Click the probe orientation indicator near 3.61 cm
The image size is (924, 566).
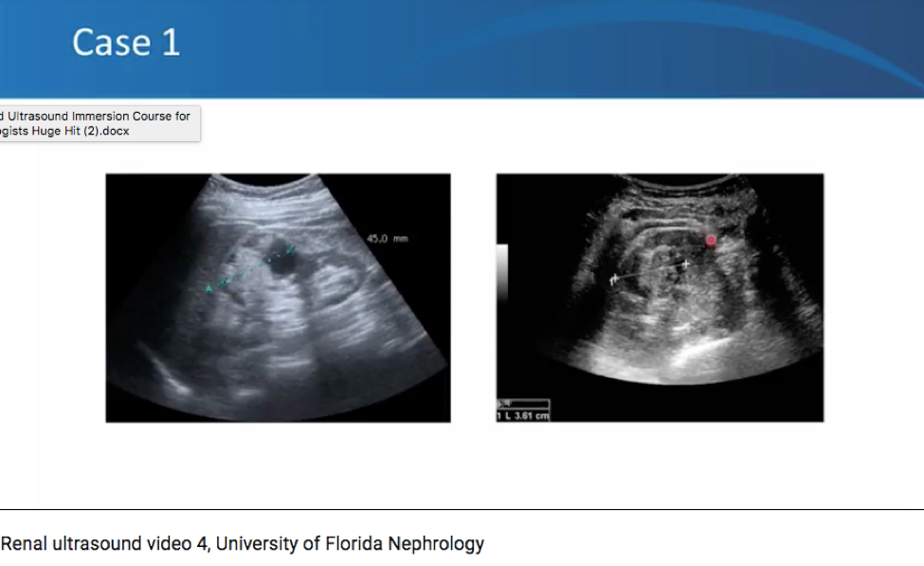pos(504,402)
